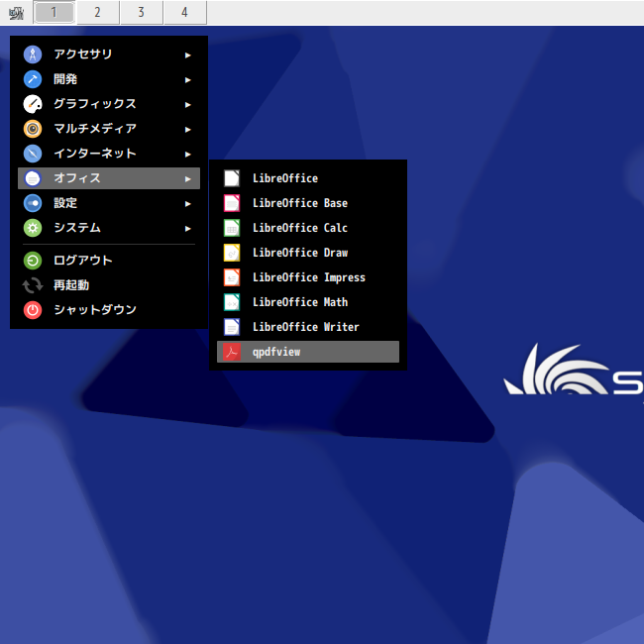Click the ログアウト green icon

33,261
